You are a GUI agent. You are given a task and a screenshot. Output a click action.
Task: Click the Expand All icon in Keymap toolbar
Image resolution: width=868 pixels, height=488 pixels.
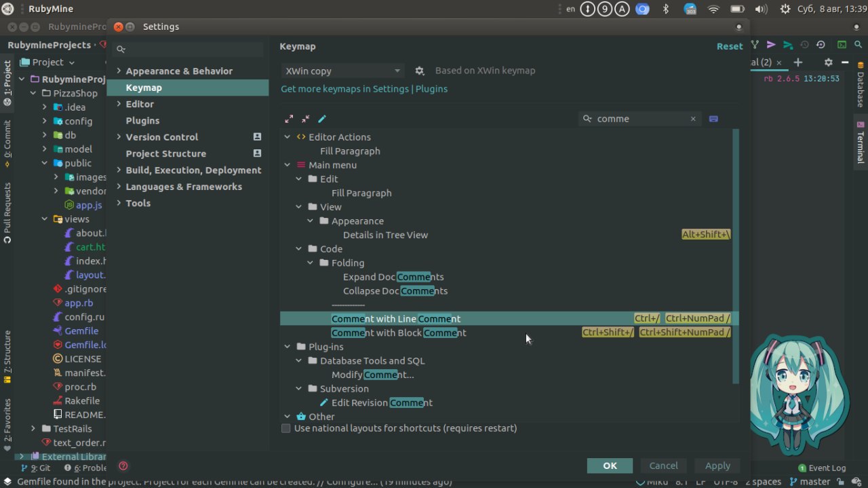click(x=290, y=119)
